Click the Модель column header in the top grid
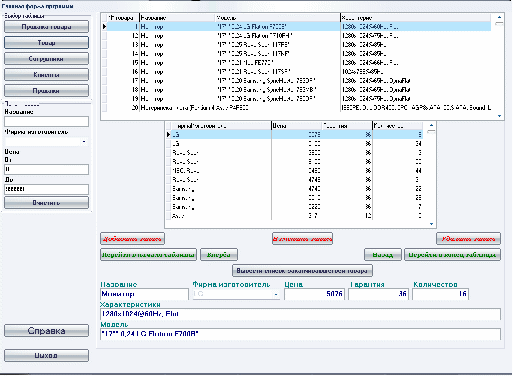 277,18
